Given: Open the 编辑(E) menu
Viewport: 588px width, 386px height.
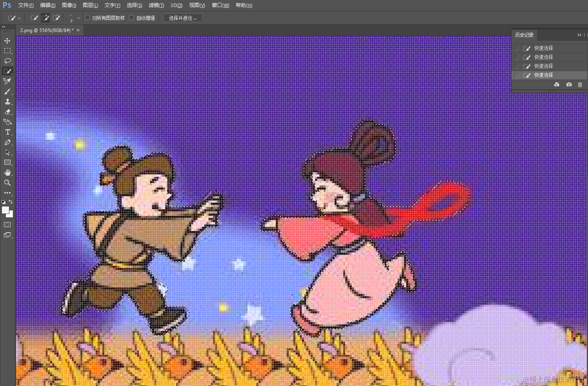Looking at the screenshot, I should (x=48, y=5).
